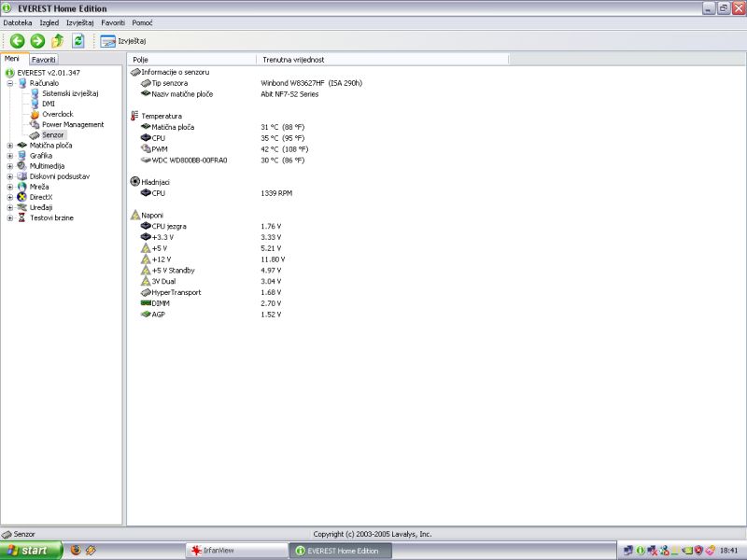
Task: Click the Hladnjaci fan icon
Action: click(134, 182)
